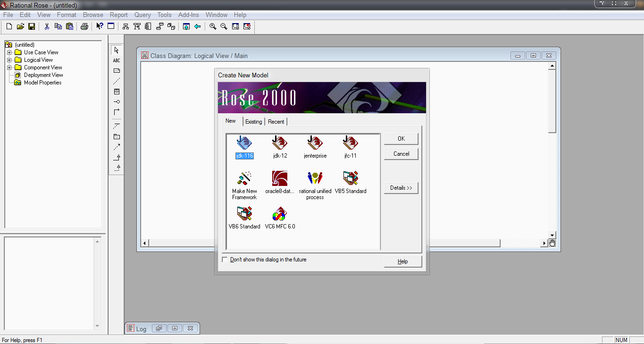This screenshot has height=344, width=644.
Task: Click the Details >> button
Action: click(x=401, y=188)
